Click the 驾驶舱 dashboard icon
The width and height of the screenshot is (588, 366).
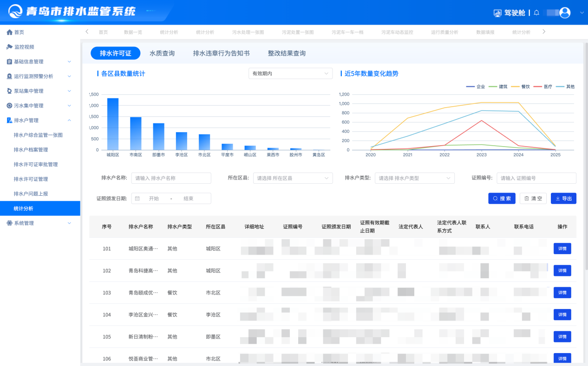point(497,13)
